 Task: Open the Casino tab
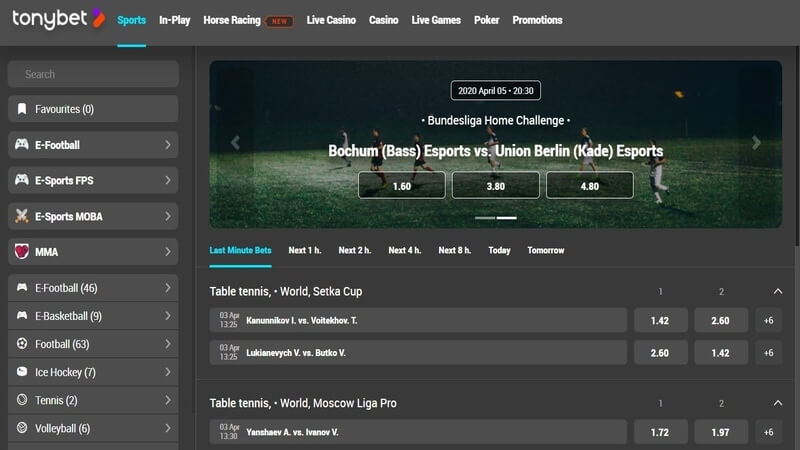(x=384, y=20)
